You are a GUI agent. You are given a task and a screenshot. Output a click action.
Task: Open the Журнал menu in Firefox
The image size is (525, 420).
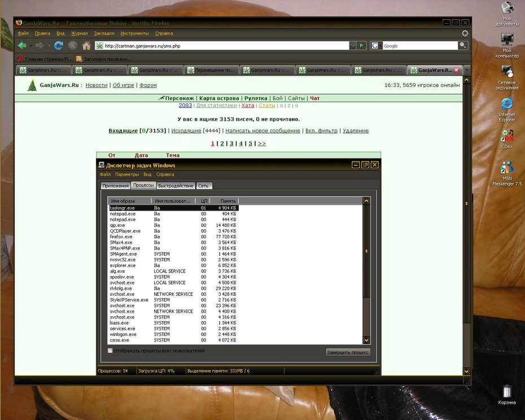[x=80, y=33]
